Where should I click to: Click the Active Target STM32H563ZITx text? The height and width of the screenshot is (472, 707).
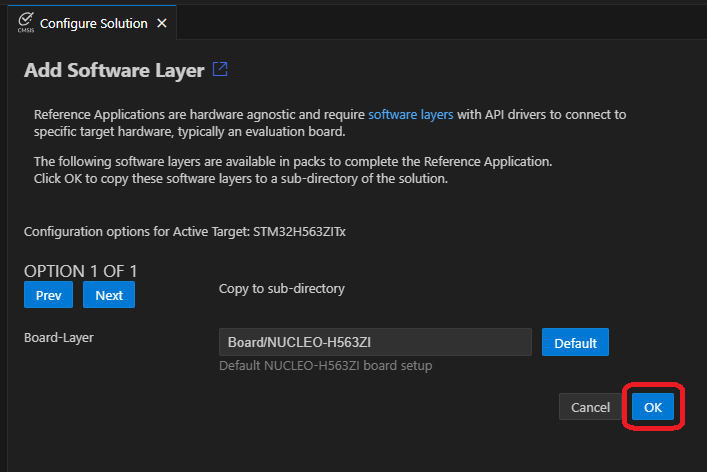pyautogui.click(x=185, y=232)
